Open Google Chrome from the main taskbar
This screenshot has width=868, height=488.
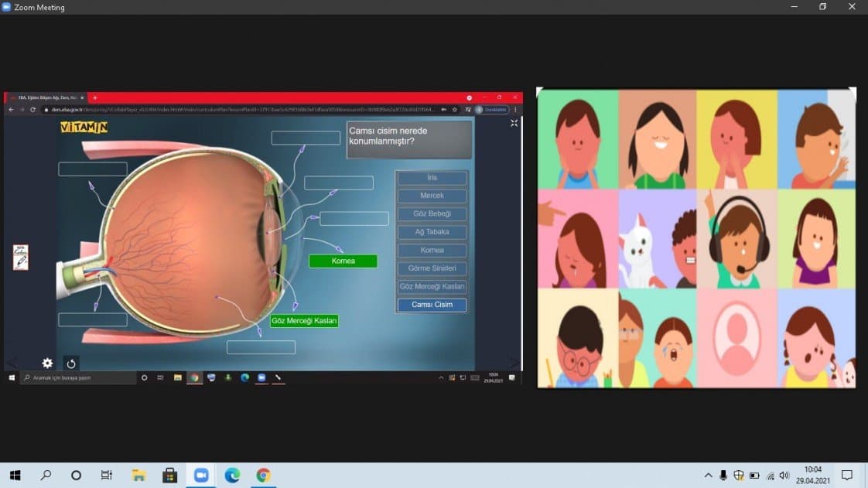(x=264, y=476)
